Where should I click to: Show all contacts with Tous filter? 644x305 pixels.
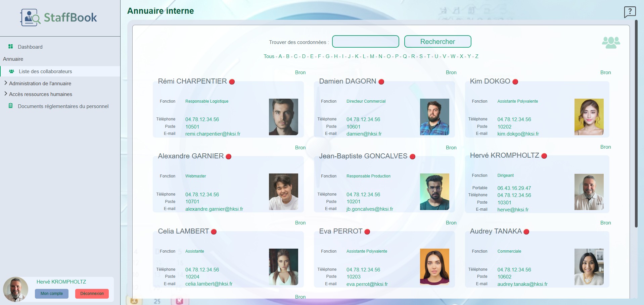click(269, 56)
